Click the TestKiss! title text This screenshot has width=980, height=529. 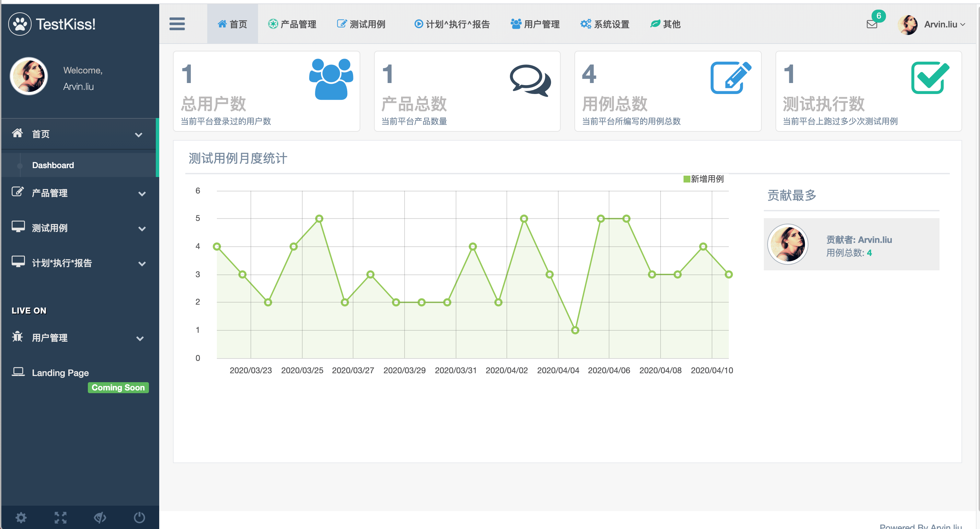[x=66, y=24]
